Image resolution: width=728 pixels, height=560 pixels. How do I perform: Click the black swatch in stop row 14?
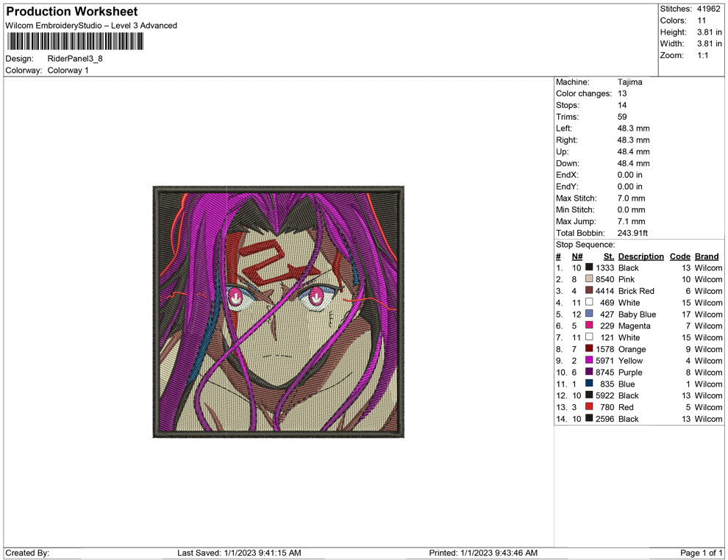(589, 418)
